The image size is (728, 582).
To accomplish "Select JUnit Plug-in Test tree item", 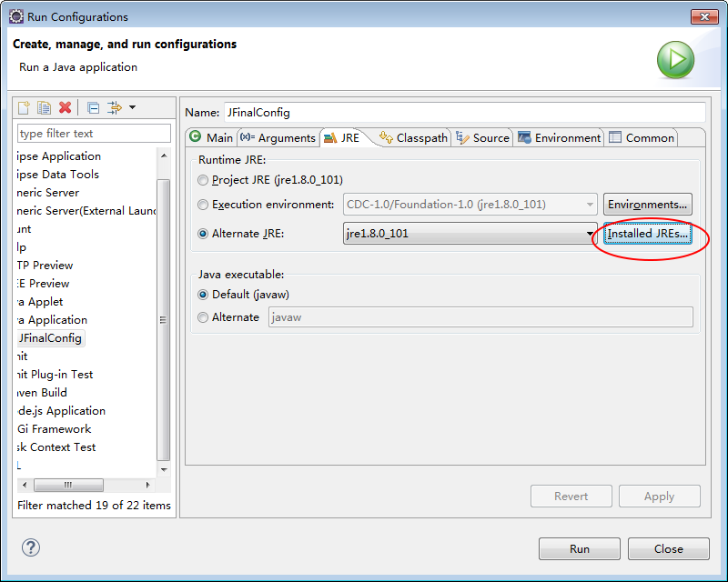I will point(55,375).
